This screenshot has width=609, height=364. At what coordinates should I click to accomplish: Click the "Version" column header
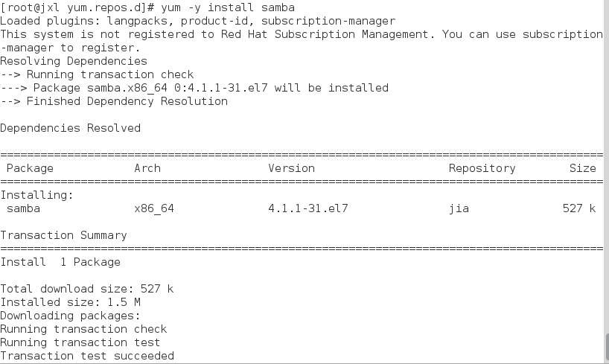tap(291, 168)
